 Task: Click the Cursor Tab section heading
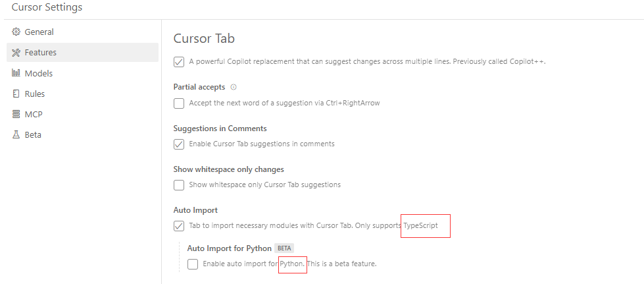coord(204,38)
